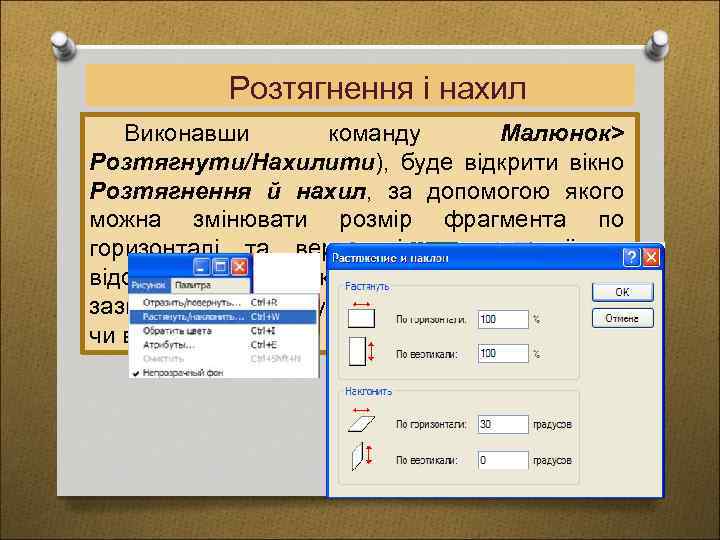Viewport: 720px width, 540px height.
Task: Choose Обратить цвета menu entry
Action: pyautogui.click(x=224, y=331)
